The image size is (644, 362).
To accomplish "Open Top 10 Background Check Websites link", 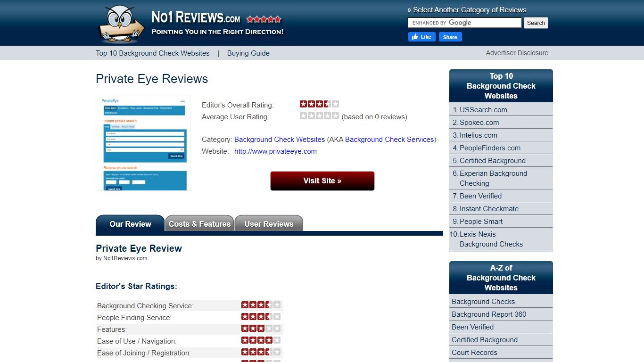I will tap(153, 53).
